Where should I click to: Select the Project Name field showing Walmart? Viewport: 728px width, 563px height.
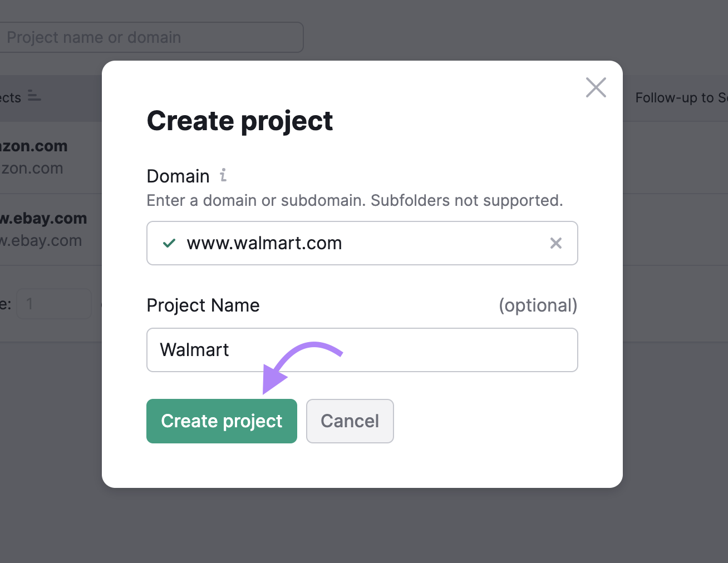[362, 350]
